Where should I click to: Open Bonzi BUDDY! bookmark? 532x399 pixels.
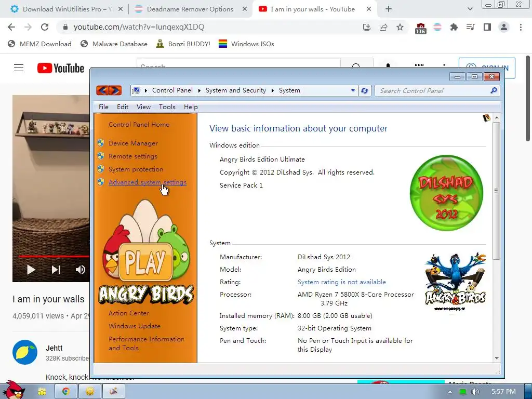[183, 44]
